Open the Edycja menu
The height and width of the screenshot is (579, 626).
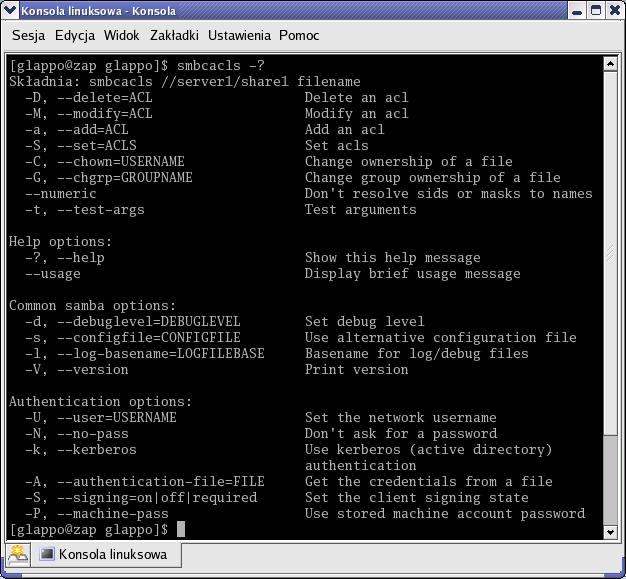(x=75, y=35)
